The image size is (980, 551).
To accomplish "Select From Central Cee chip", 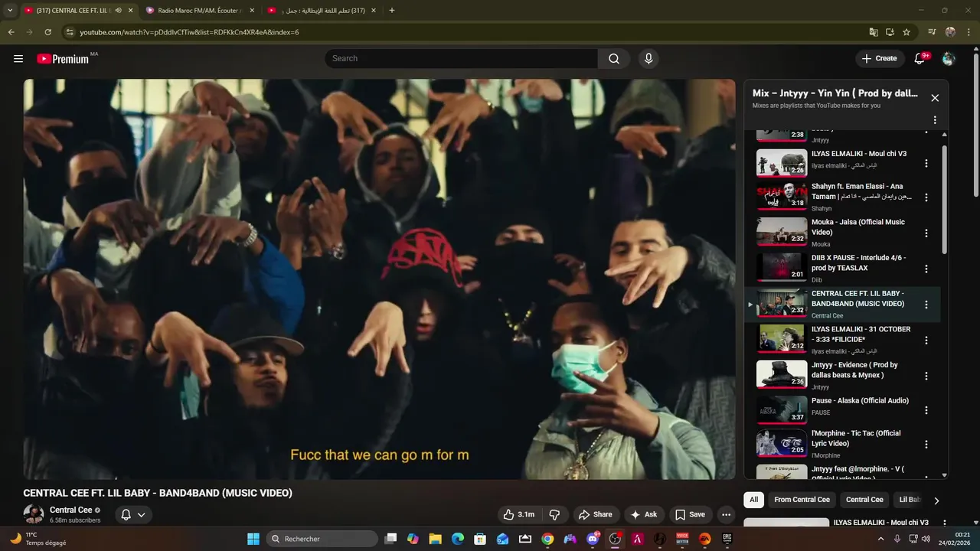I will (x=802, y=500).
